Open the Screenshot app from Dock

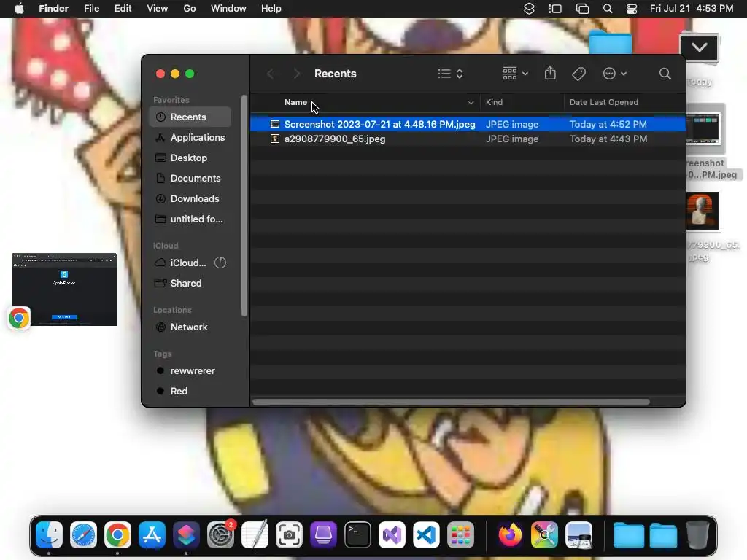(289, 534)
